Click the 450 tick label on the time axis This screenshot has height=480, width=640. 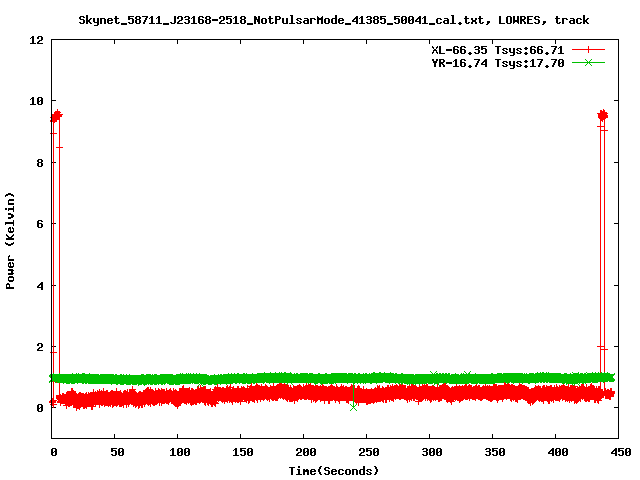[621, 452]
